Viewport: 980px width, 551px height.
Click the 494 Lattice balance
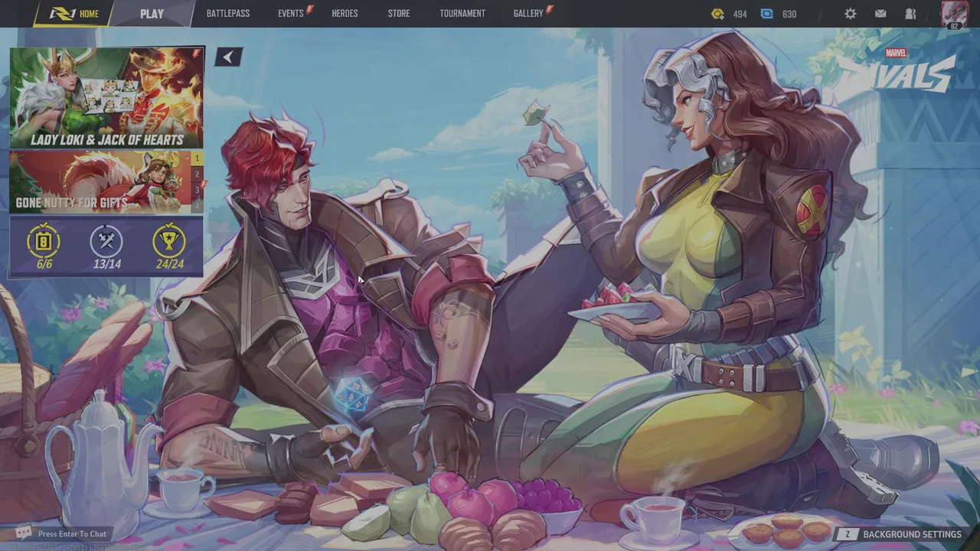click(740, 14)
